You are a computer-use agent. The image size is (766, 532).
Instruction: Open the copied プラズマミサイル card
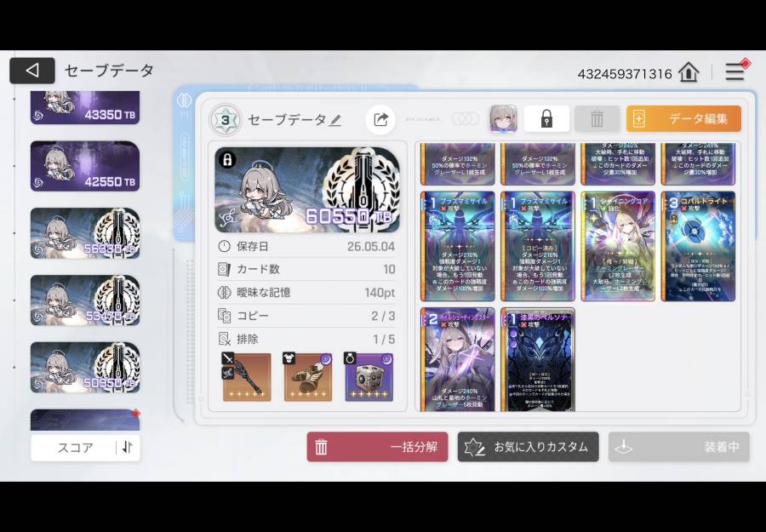[538, 246]
